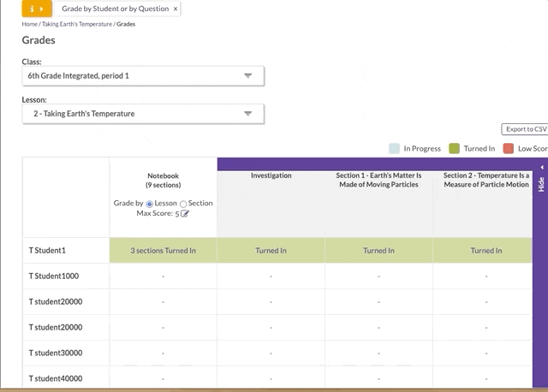The height and width of the screenshot is (392, 548).
Task: Open T Student1's Investigation Turned In cell
Action: [x=271, y=251]
